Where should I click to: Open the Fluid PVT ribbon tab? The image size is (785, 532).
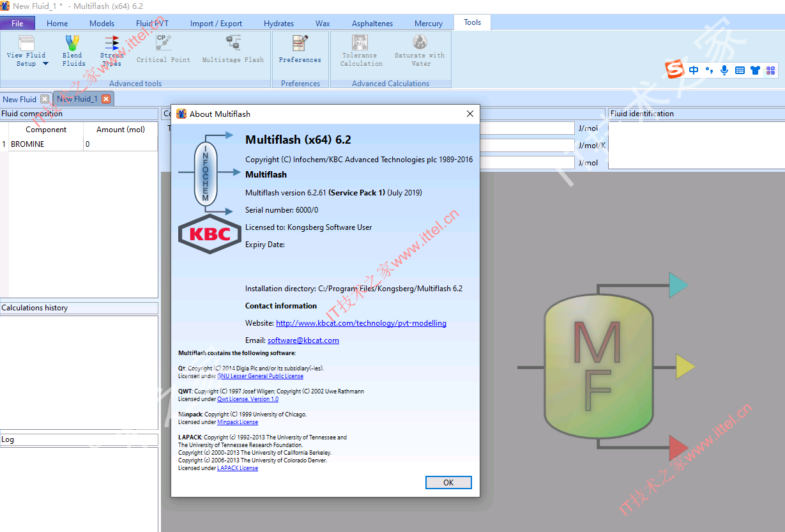153,24
